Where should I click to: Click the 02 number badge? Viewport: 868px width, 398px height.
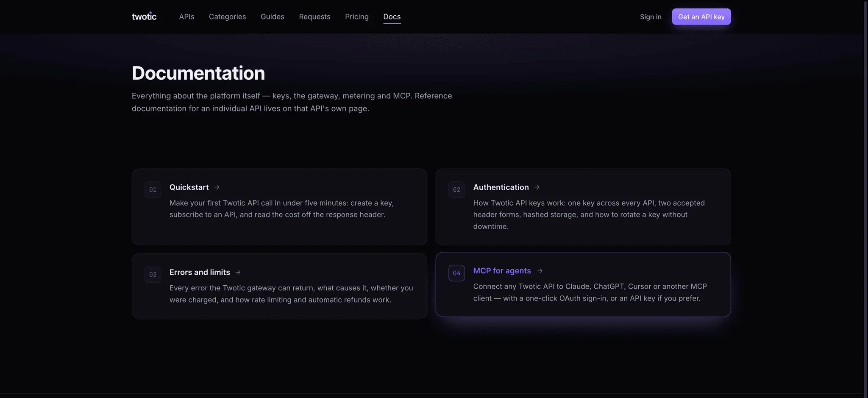pyautogui.click(x=456, y=189)
